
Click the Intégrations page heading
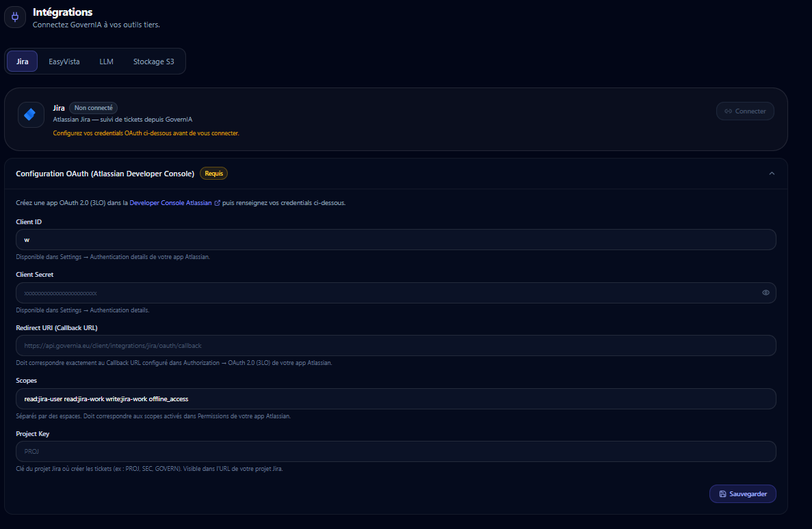(x=63, y=12)
